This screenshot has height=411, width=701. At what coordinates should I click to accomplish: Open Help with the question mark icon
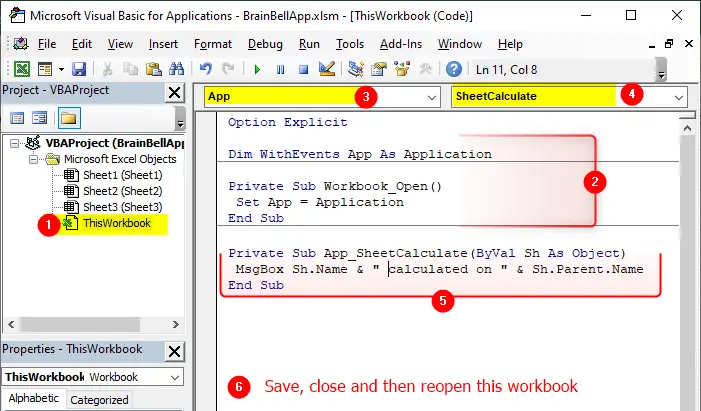(454, 69)
